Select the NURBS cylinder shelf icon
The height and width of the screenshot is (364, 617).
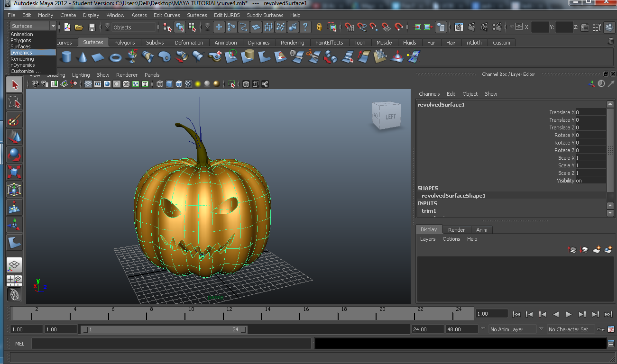coord(66,57)
